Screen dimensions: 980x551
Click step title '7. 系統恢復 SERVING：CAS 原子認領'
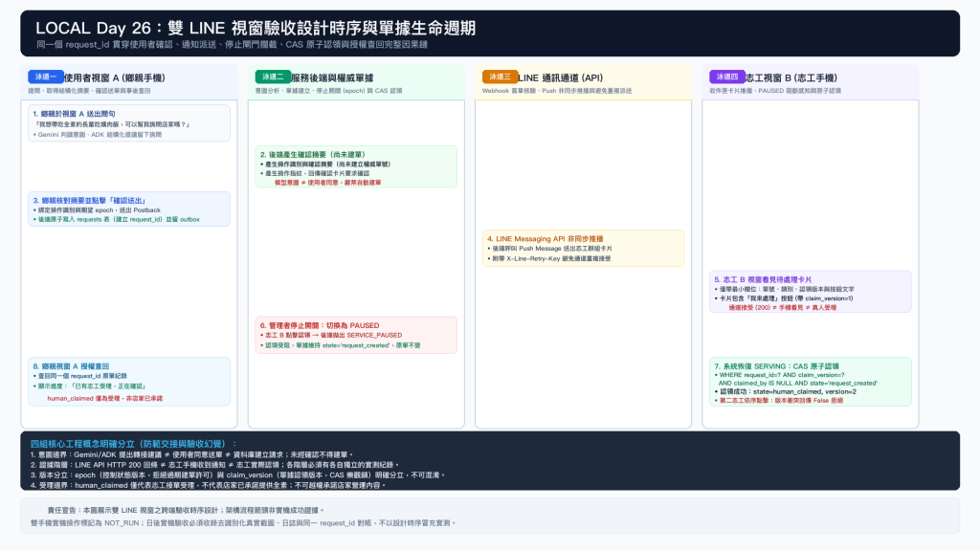776,366
